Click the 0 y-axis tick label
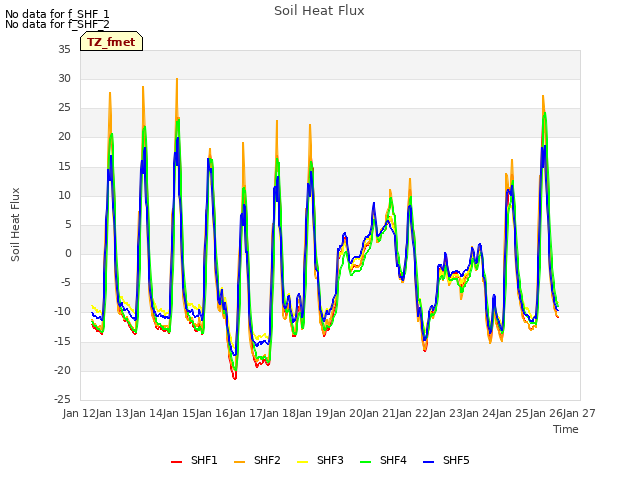The image size is (640, 480). point(68,254)
